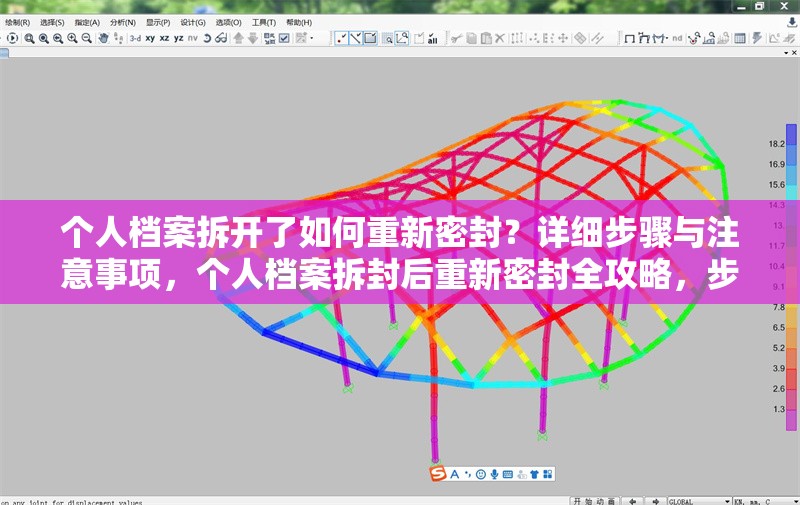Image resolution: width=800 pixels, height=505 pixels.
Task: Open set display options checkmark icon
Action: coord(284,38)
